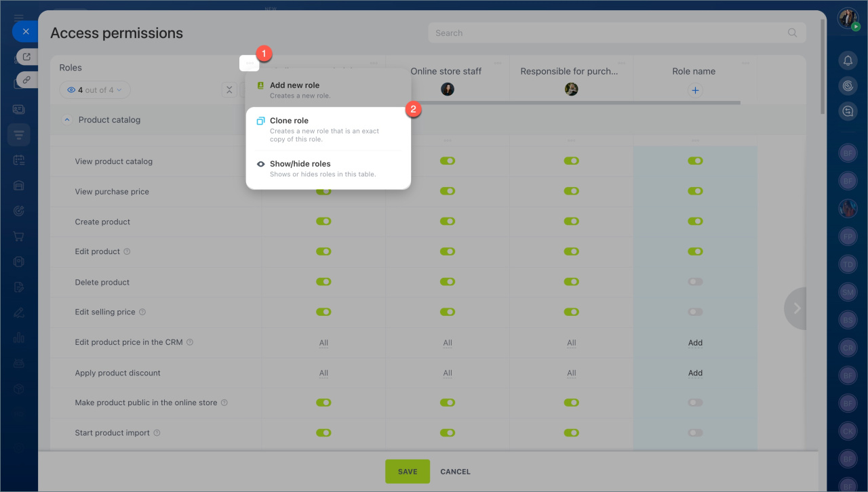Select Clone role from the menu
This screenshot has width=868, height=492.
(290, 121)
